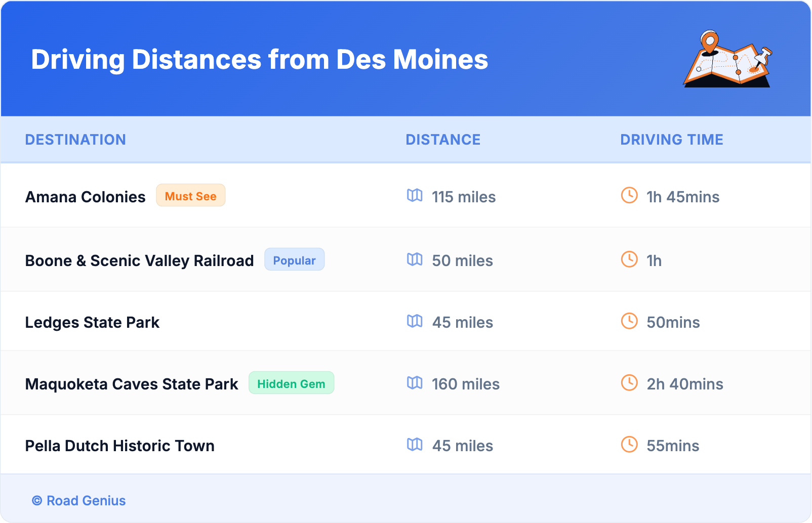This screenshot has height=523, width=812.
Task: Click the clock icon beside 1h 45mins
Action: pyautogui.click(x=629, y=196)
